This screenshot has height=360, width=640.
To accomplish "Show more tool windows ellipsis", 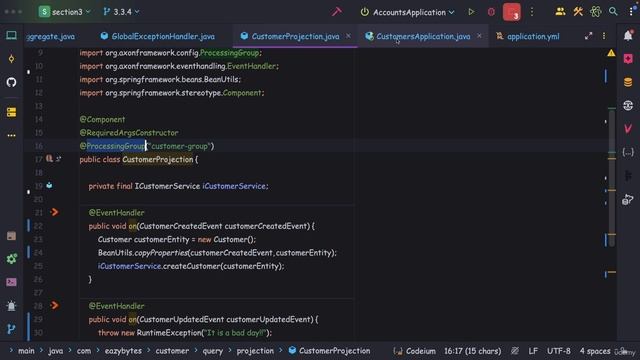I will click(11, 135).
